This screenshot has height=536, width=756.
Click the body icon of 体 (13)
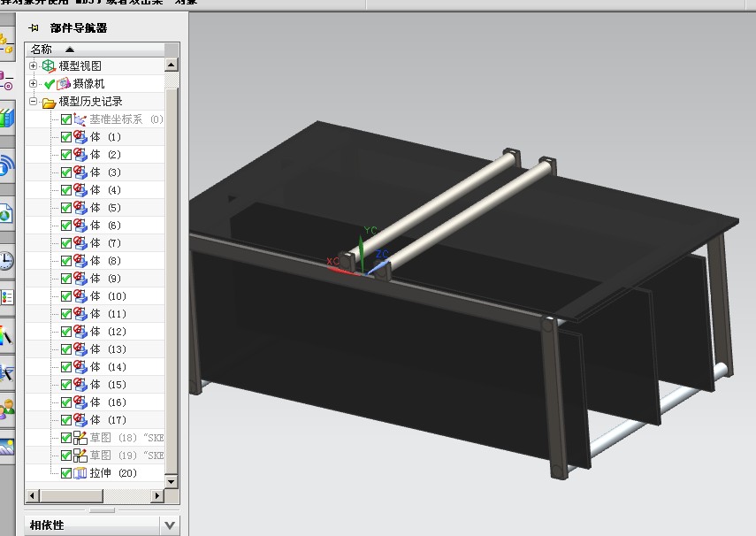click(x=80, y=349)
